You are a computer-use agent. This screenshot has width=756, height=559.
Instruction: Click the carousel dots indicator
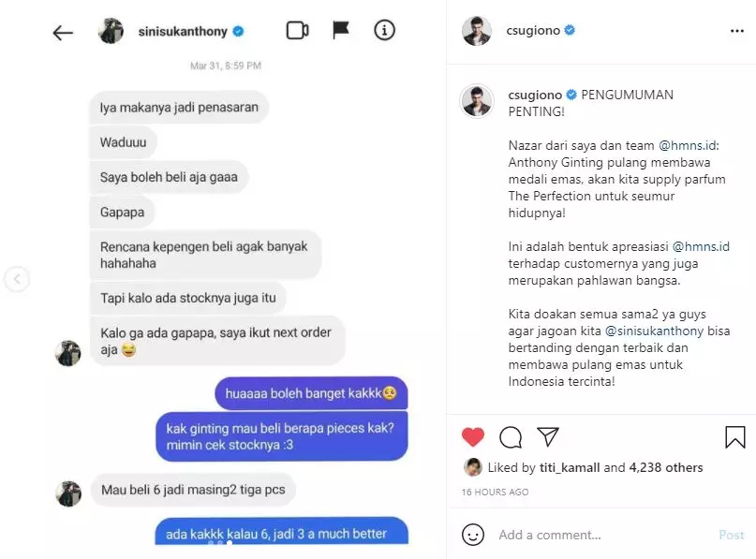(x=220, y=543)
